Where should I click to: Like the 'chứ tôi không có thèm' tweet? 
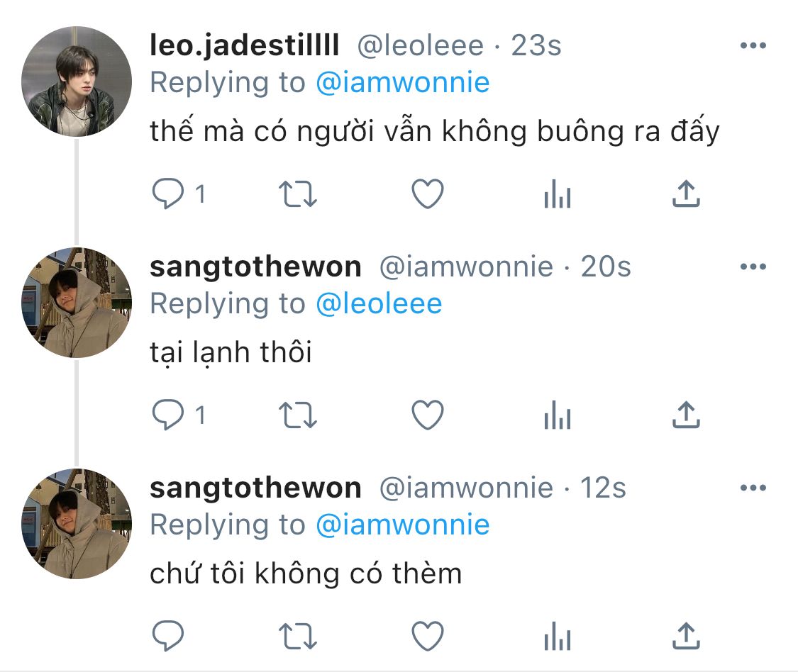(x=428, y=636)
